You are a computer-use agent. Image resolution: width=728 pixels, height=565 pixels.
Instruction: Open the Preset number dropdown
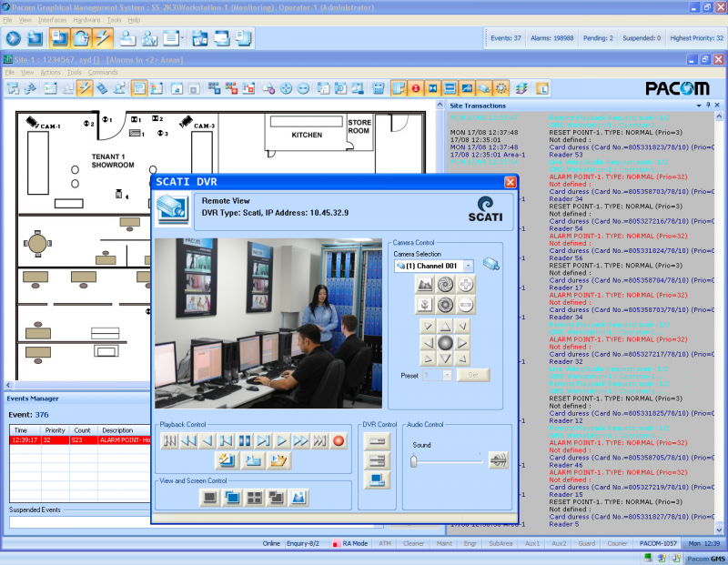tap(447, 375)
